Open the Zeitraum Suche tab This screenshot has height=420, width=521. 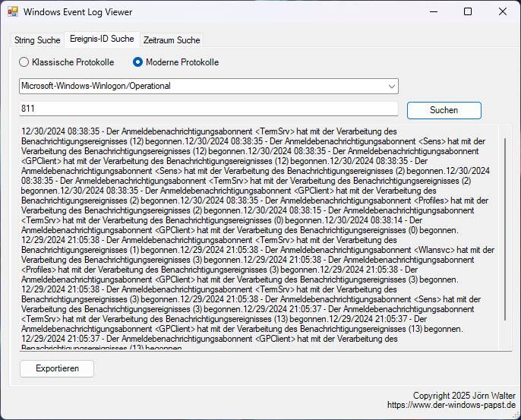coord(172,40)
